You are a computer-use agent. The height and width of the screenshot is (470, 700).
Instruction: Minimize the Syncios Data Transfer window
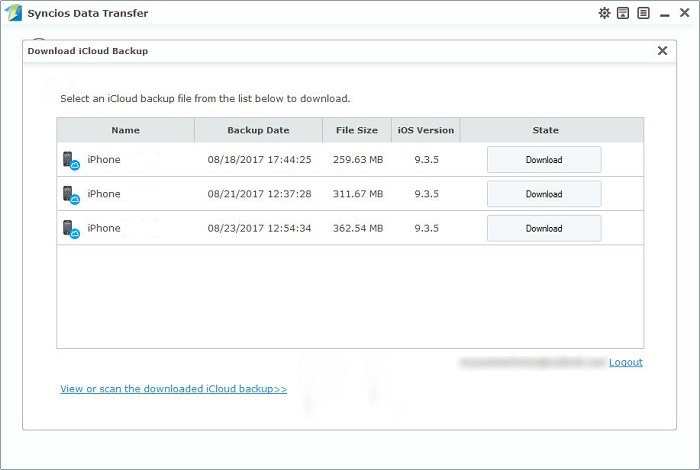(665, 15)
